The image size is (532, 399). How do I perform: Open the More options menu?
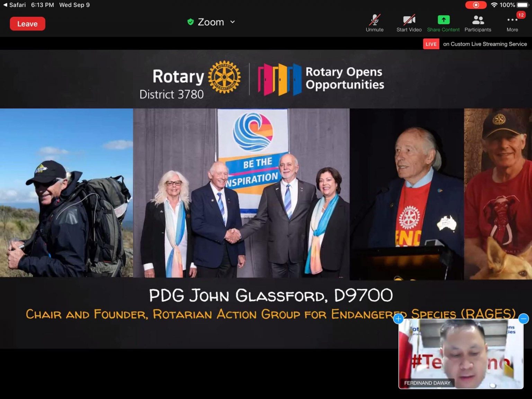click(x=512, y=23)
